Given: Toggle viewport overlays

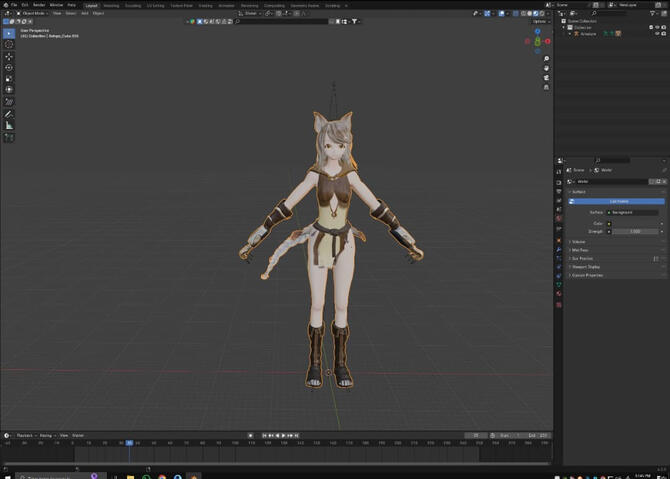Looking at the screenshot, I should pos(502,13).
